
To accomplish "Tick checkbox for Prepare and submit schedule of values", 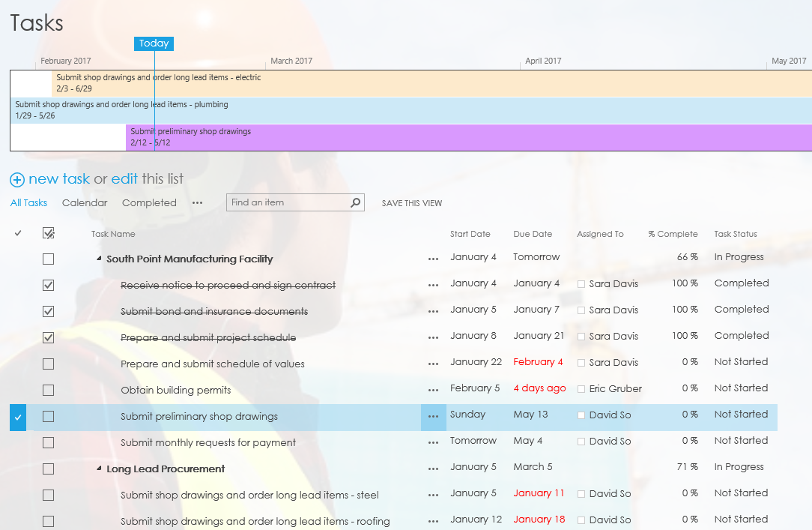I will tap(48, 364).
